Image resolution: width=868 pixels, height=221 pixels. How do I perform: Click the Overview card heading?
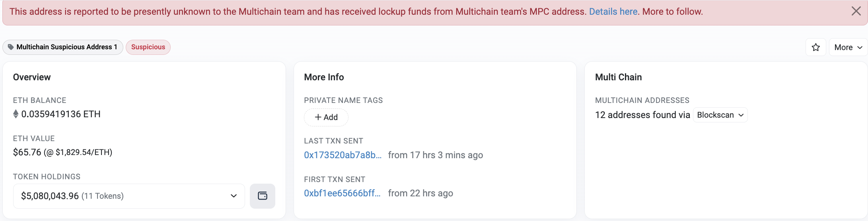click(x=32, y=77)
